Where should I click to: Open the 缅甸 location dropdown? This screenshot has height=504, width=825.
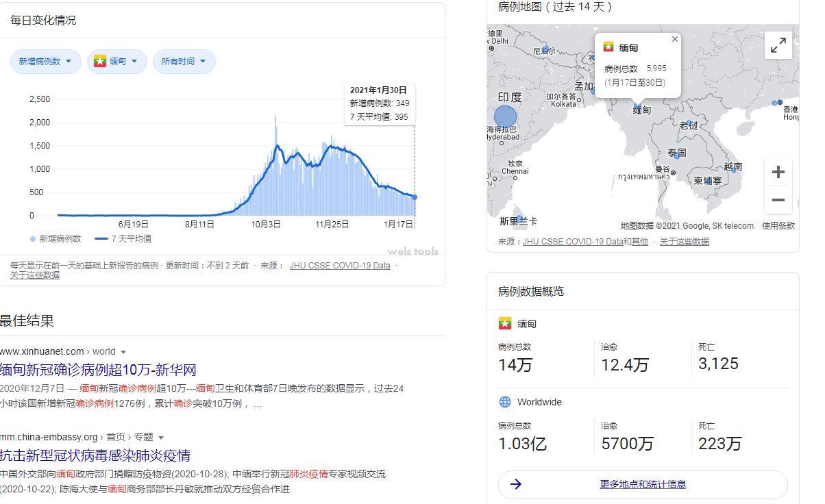[x=117, y=61]
